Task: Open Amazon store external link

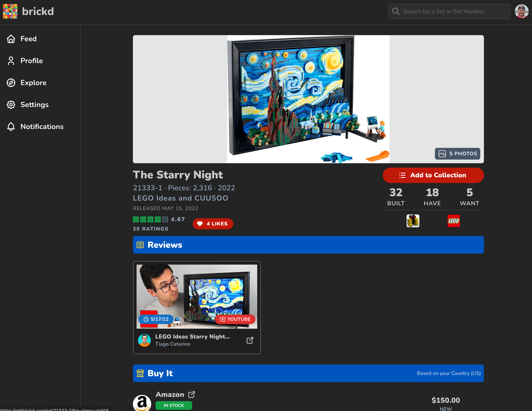Action: pyautogui.click(x=191, y=394)
